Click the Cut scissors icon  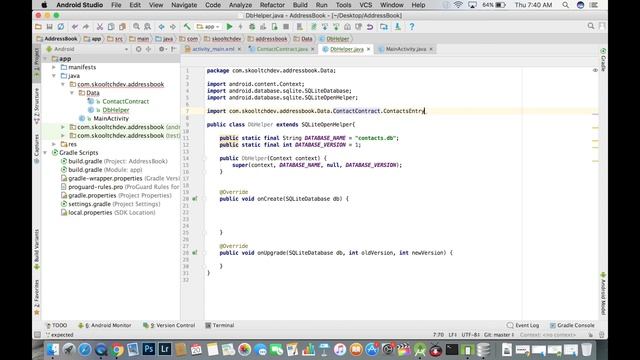coord(100,27)
